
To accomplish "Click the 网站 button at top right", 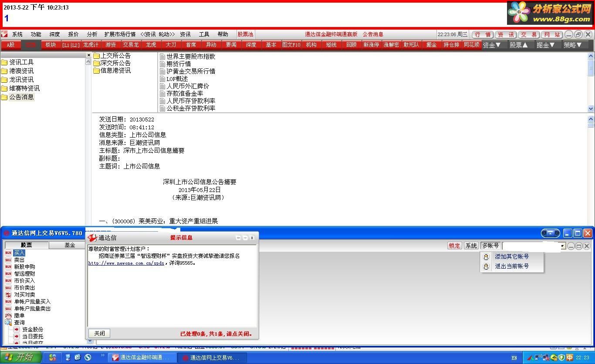I will point(552,34).
